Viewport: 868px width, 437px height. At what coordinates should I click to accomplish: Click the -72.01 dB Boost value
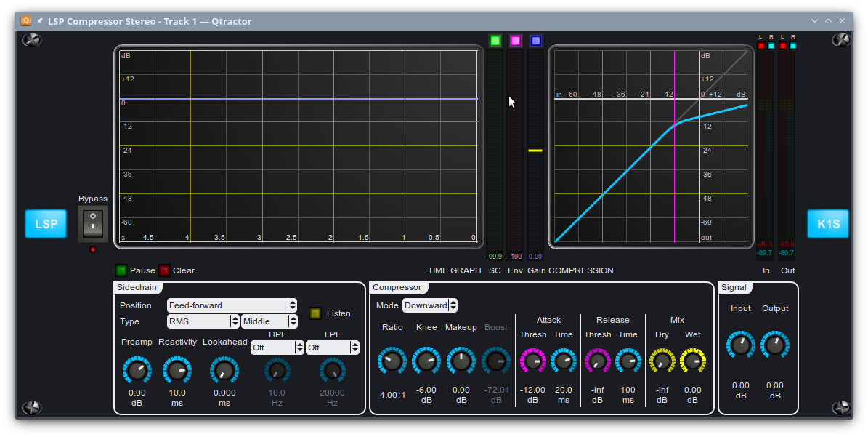(496, 390)
